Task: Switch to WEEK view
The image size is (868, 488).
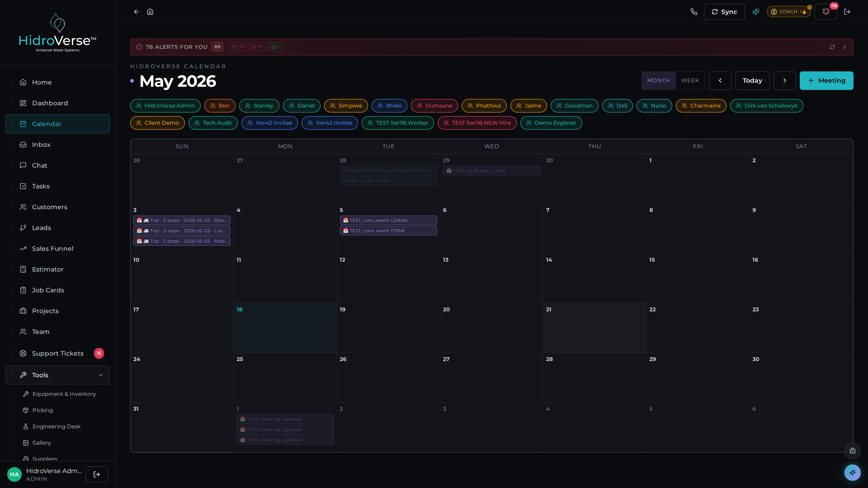Action: tap(690, 80)
